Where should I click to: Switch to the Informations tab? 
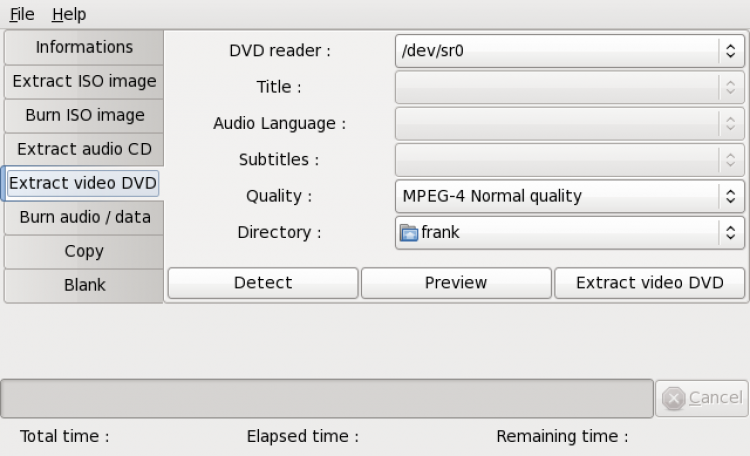pyautogui.click(x=84, y=47)
